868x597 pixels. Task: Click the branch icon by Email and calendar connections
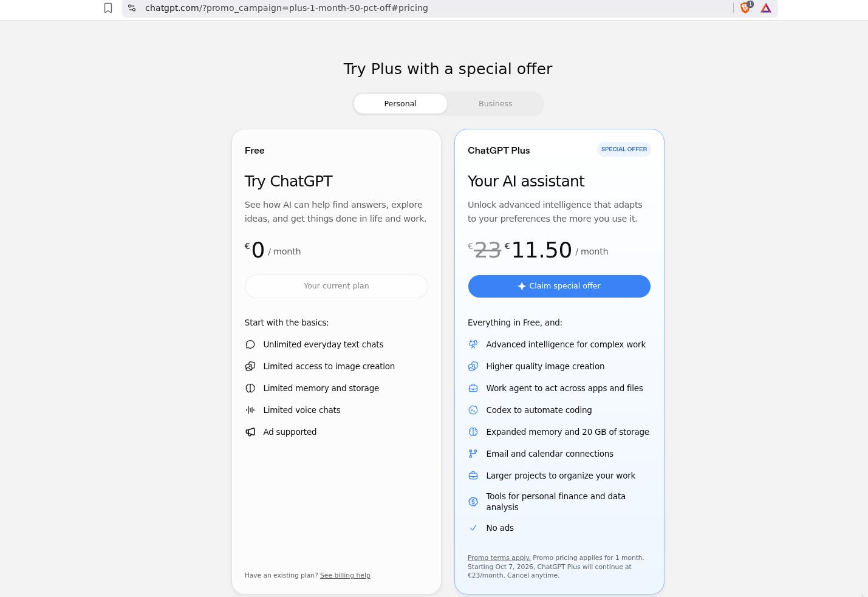(x=473, y=454)
